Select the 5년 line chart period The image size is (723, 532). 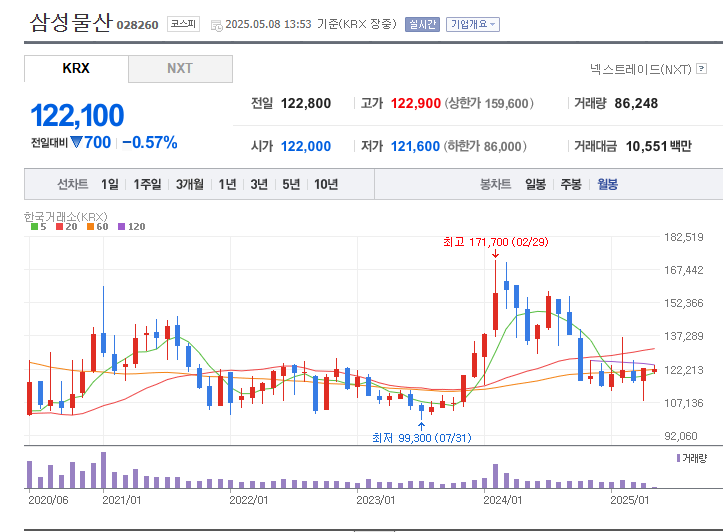tap(291, 184)
